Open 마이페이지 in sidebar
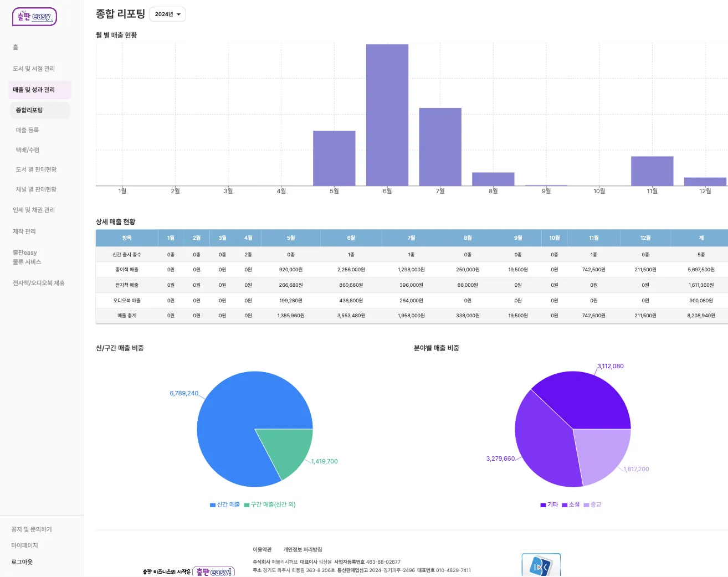The width and height of the screenshot is (728, 577). click(x=24, y=545)
